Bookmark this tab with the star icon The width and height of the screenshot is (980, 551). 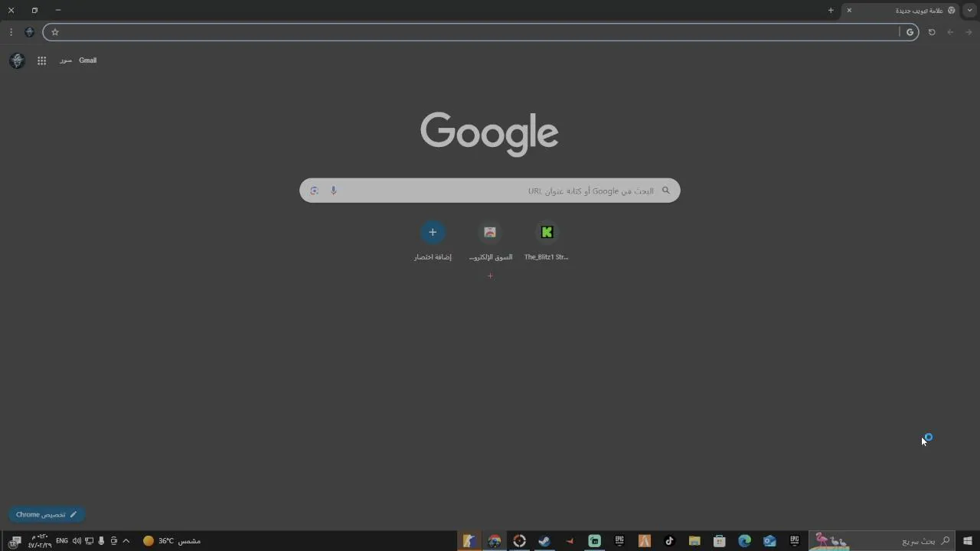click(x=55, y=32)
